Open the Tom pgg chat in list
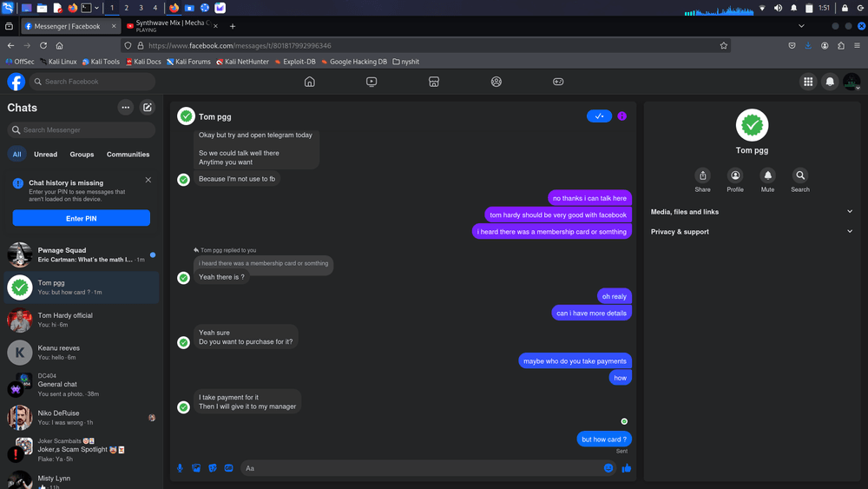 [82, 287]
